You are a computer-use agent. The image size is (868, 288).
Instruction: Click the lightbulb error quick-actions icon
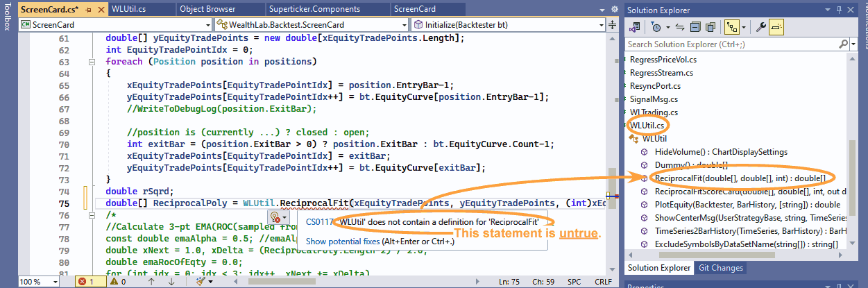(x=276, y=219)
